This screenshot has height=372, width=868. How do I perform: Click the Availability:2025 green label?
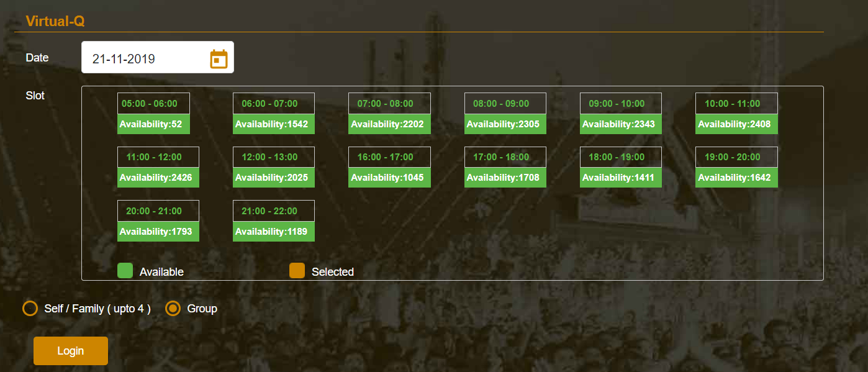click(274, 178)
